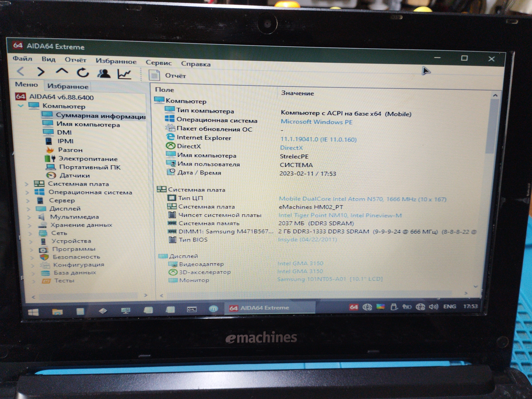This screenshot has width=532, height=399.
Task: Open the Справка menu
Action: [196, 64]
